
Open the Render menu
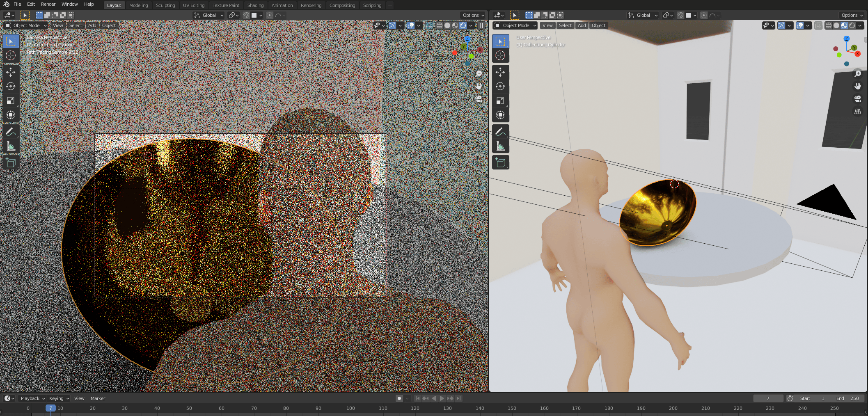48,4
